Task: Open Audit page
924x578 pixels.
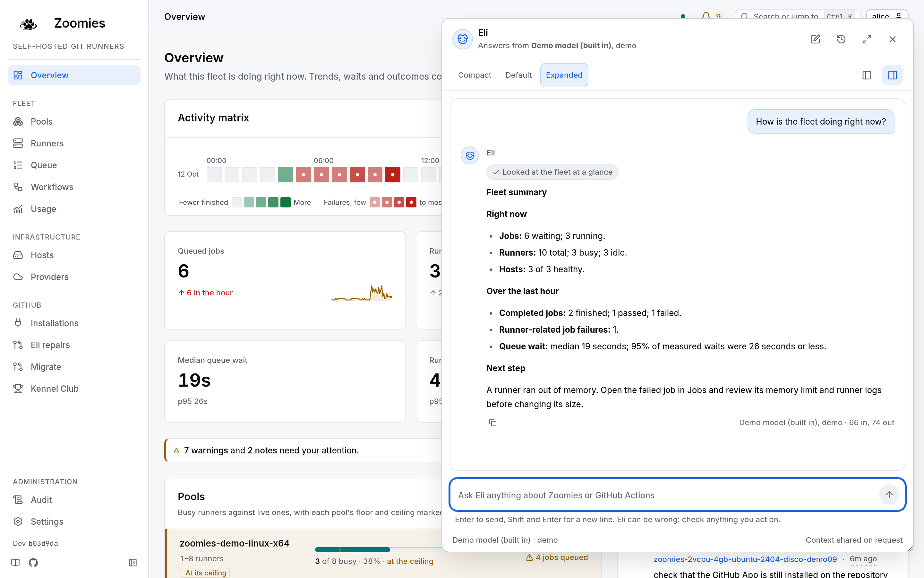Action: click(74, 500)
